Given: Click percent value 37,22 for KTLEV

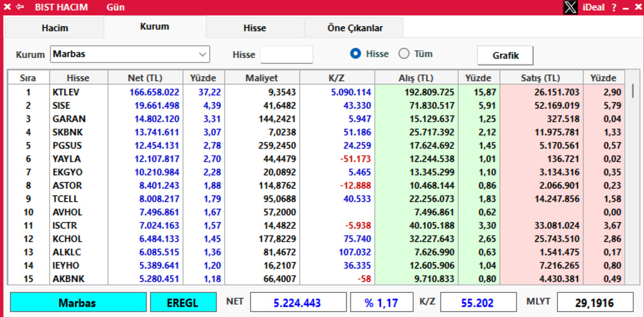Looking at the screenshot, I should 209,92.
